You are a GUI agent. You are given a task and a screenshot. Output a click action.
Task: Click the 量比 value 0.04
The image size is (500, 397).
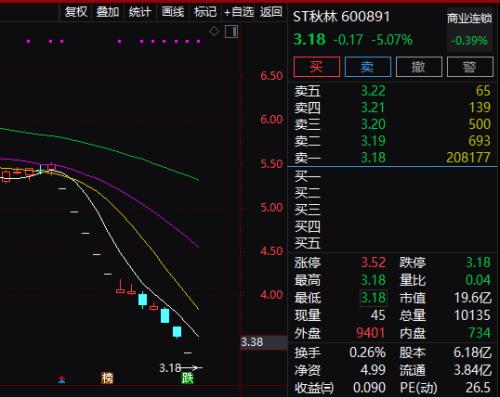point(478,280)
